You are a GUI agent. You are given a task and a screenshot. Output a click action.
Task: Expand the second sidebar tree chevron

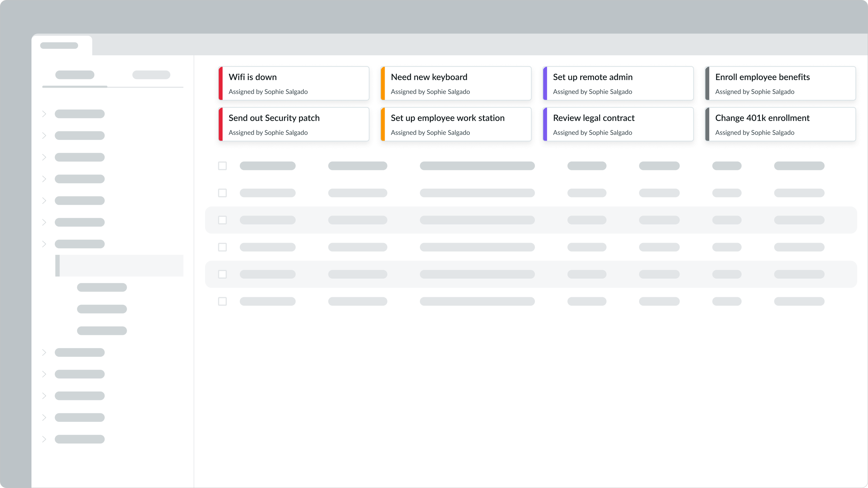pos(44,136)
